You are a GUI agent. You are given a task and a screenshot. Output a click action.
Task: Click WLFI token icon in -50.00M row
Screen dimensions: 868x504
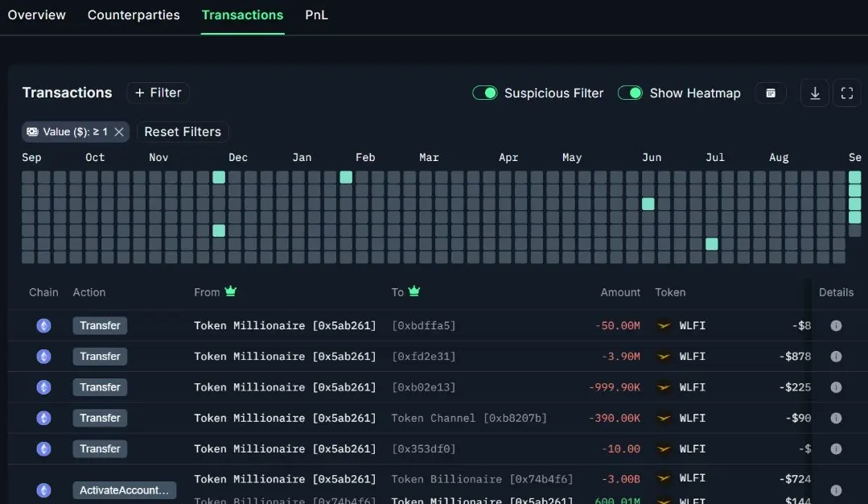[x=663, y=325]
